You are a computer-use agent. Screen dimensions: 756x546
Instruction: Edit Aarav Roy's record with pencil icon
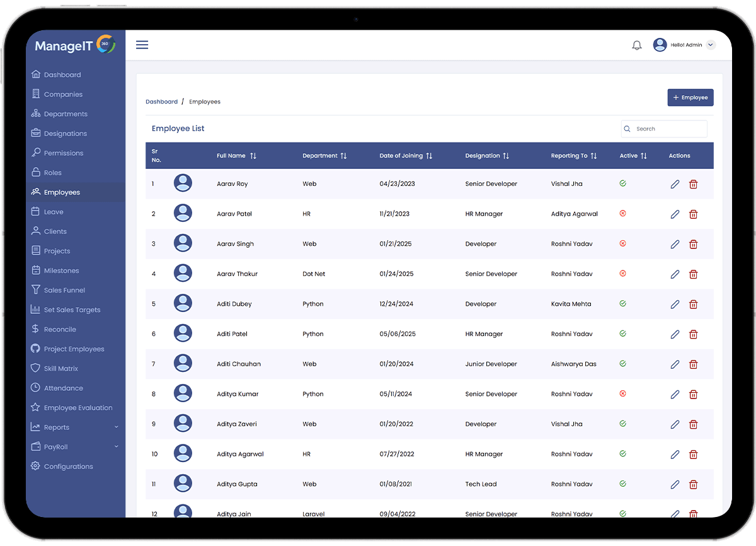click(x=675, y=184)
